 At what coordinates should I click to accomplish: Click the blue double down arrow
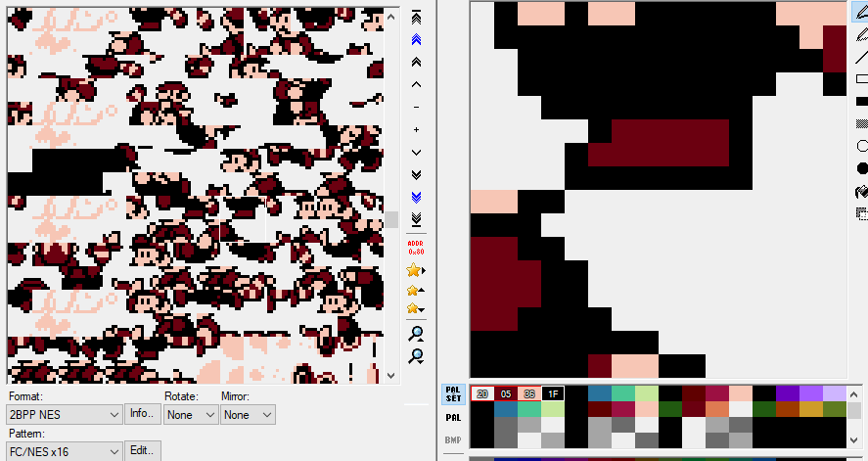[416, 198]
